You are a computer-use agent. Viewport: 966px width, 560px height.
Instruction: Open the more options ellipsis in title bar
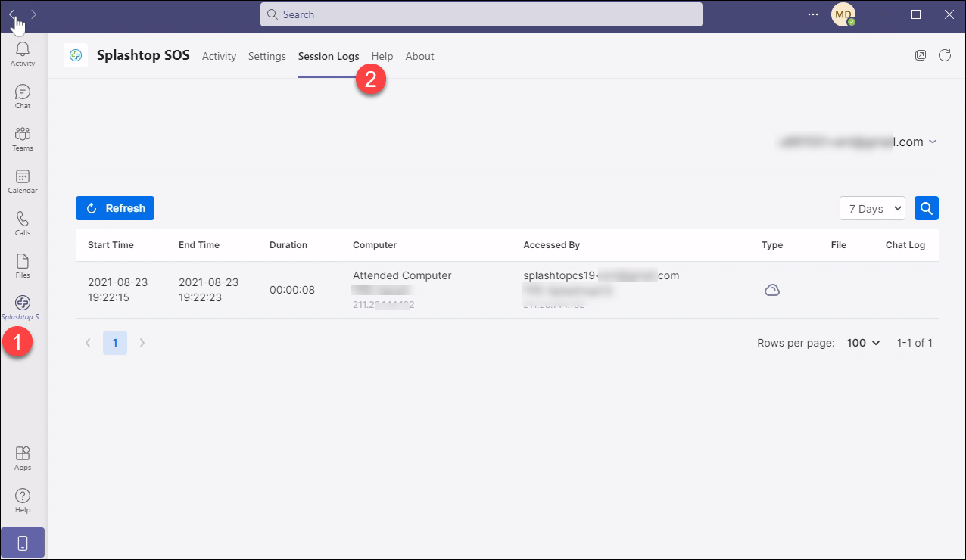[x=813, y=14]
